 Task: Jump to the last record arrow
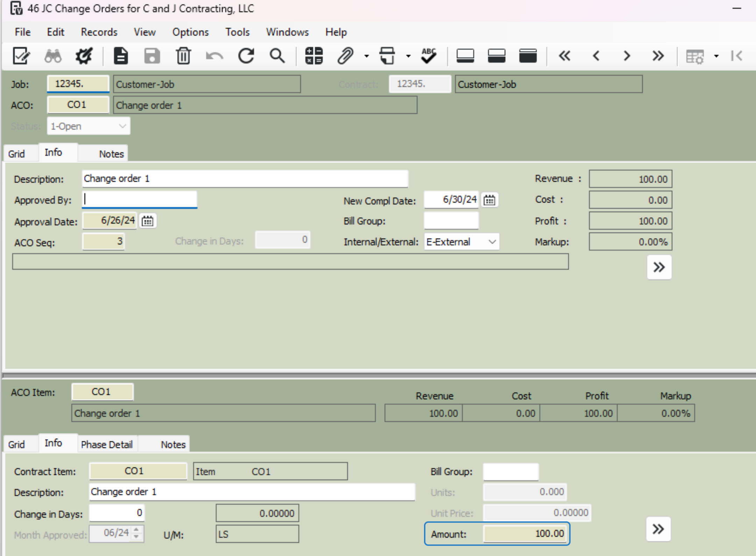[x=658, y=56]
